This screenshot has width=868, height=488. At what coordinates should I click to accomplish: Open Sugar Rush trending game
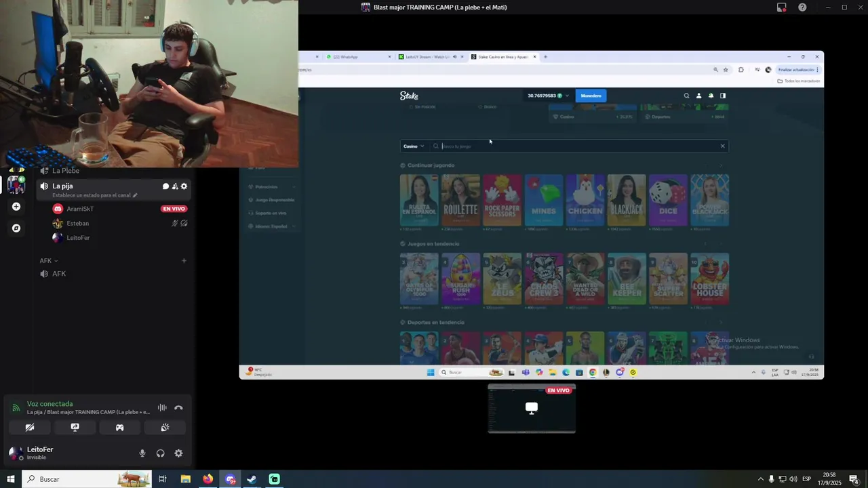click(460, 279)
